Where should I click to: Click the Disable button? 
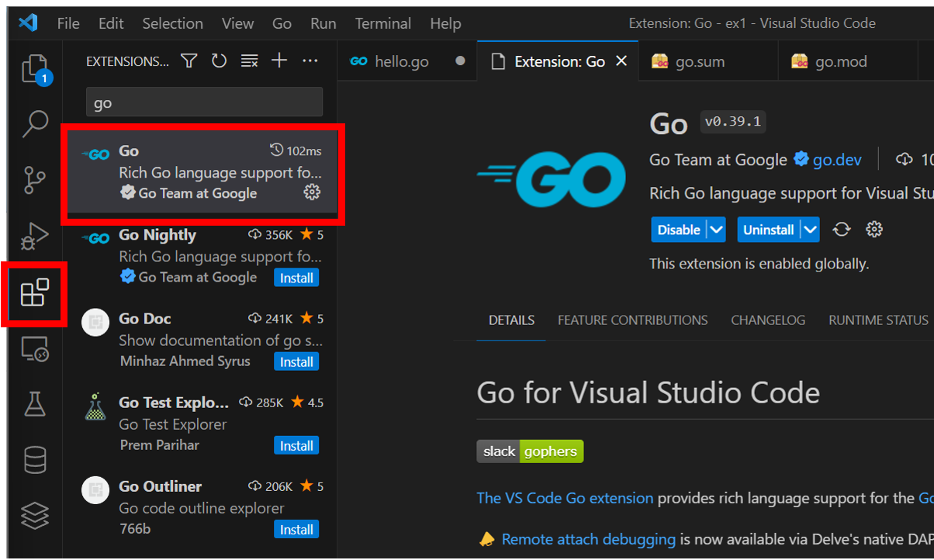(x=679, y=230)
